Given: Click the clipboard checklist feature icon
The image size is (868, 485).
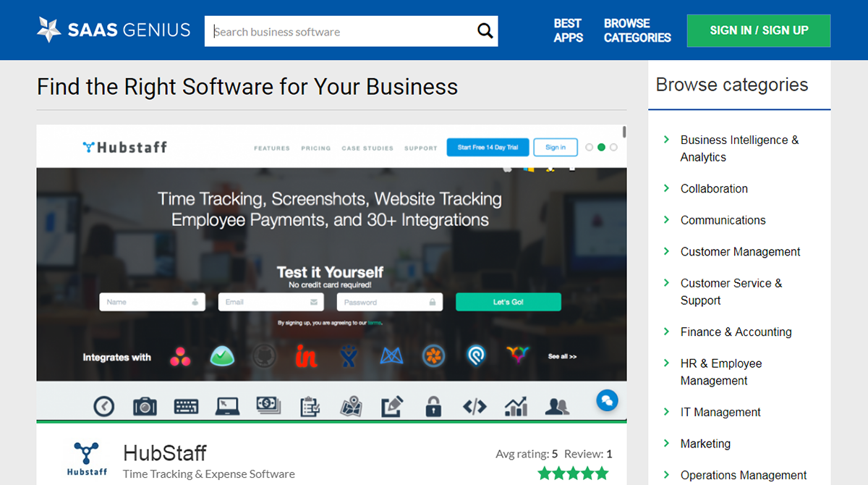Looking at the screenshot, I should 310,406.
